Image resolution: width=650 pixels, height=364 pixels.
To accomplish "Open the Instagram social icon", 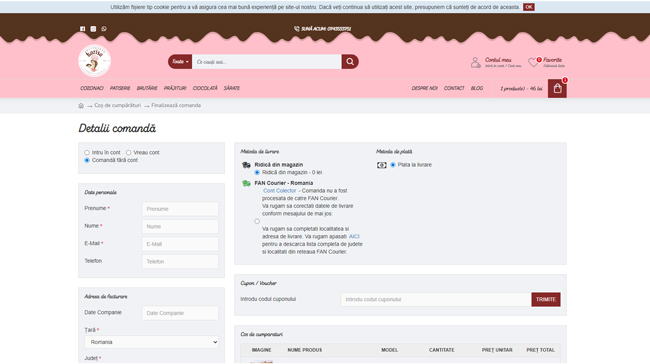I will 93,29.
